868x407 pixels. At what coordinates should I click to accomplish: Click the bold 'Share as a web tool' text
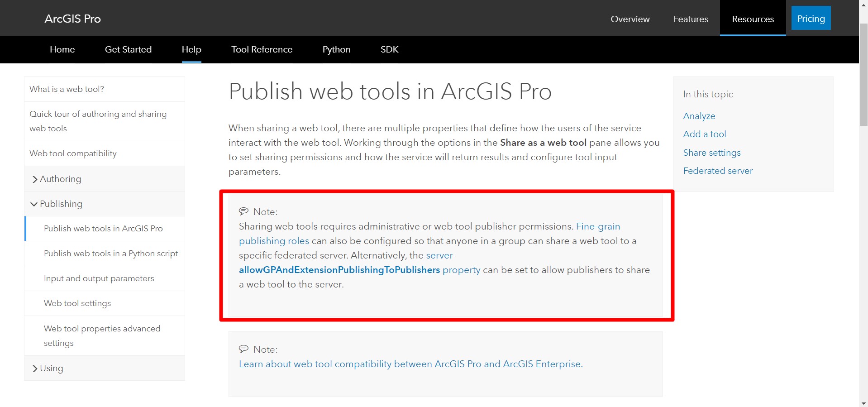pos(543,143)
